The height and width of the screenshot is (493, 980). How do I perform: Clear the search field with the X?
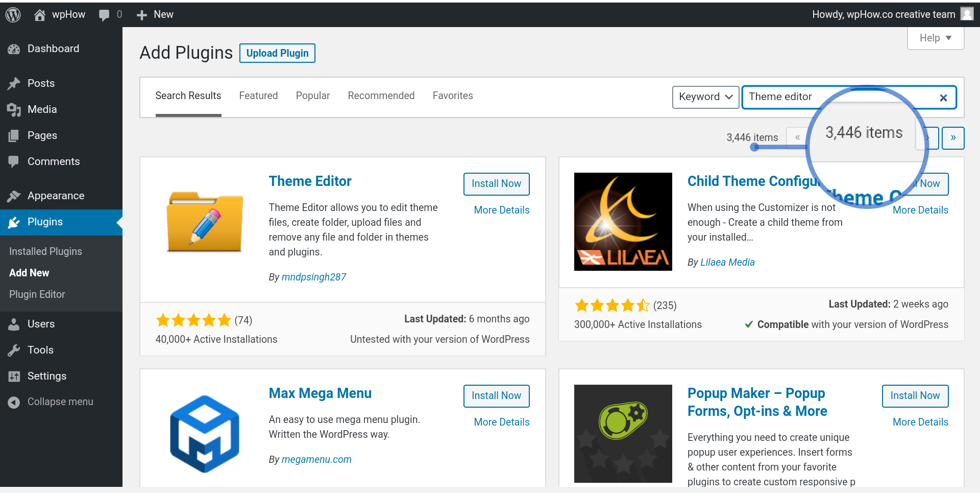[943, 98]
